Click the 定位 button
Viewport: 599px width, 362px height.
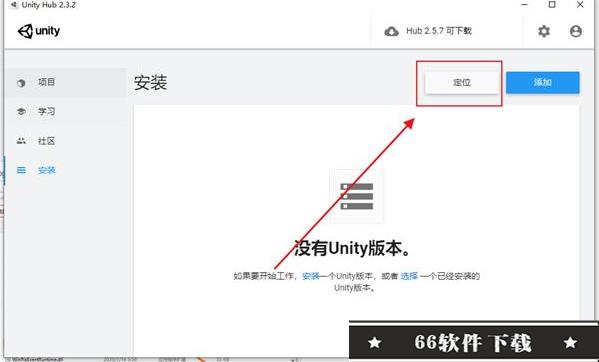[x=462, y=82]
